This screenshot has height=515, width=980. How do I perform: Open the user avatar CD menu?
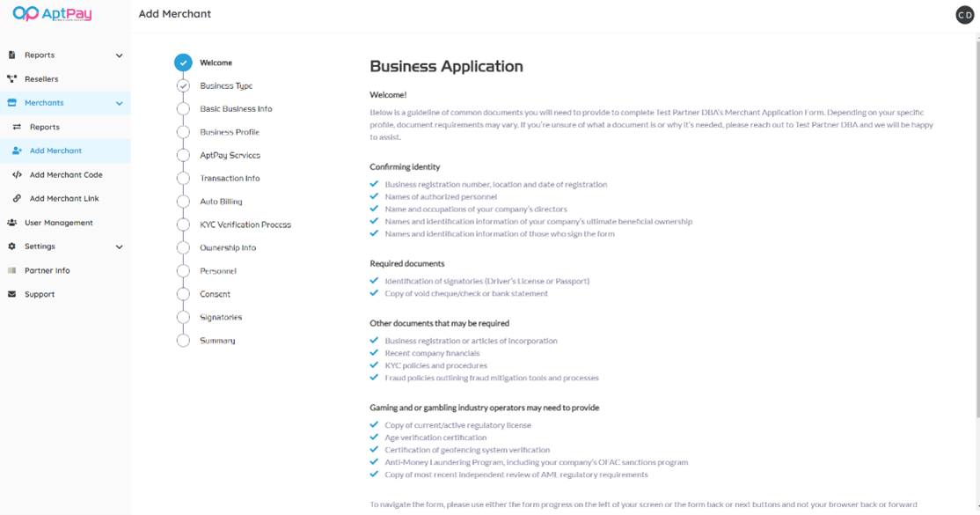(965, 15)
